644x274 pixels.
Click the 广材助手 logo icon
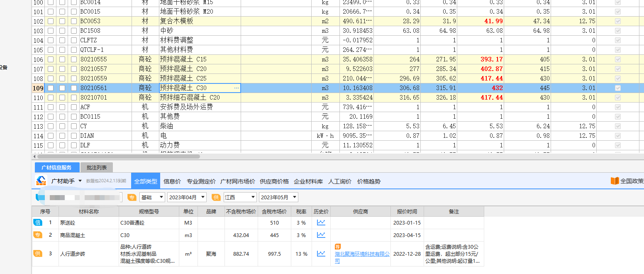click(x=41, y=181)
